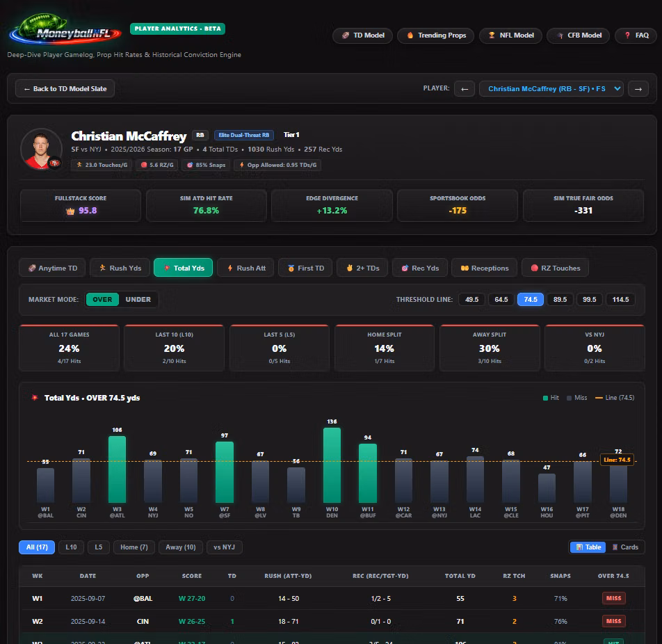Click the W10 DEN 136-yard bar
Viewport: 662px width, 644px height.
tap(332, 465)
